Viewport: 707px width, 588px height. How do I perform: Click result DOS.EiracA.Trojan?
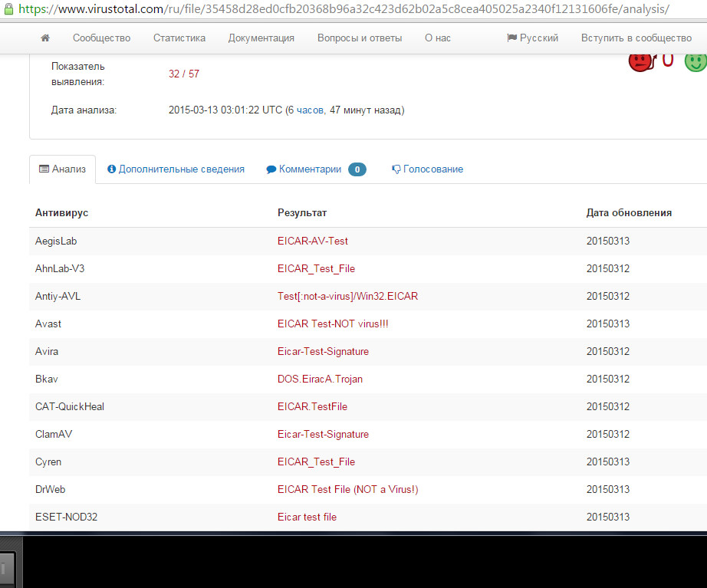[320, 379]
